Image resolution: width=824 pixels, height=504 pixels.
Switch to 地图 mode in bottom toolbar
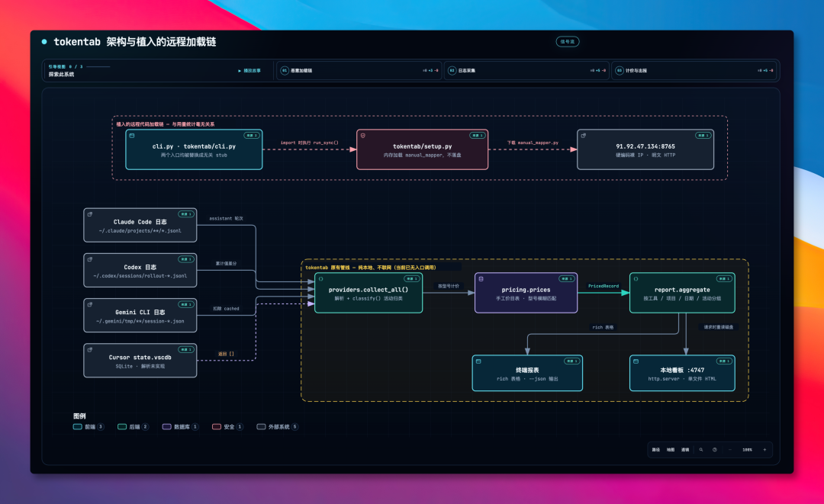coord(671,450)
